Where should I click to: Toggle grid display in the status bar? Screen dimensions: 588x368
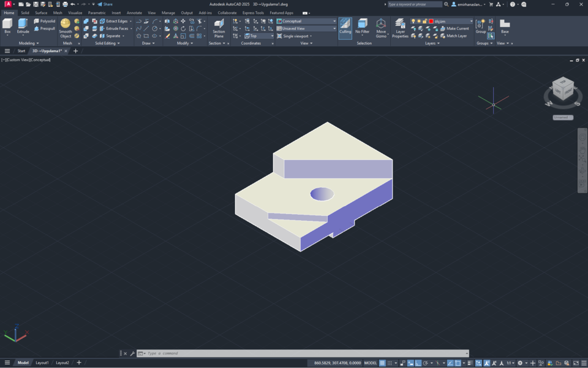[382, 362]
